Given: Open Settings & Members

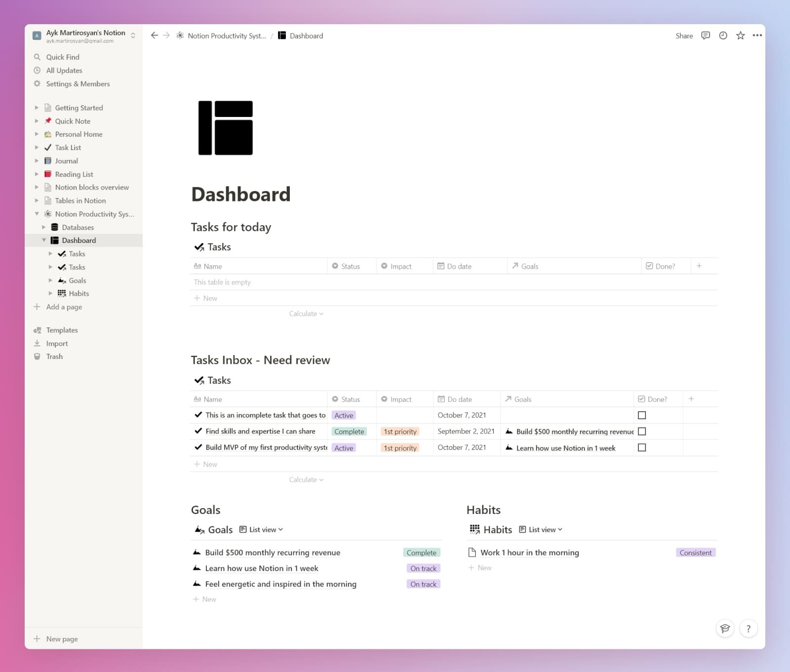Looking at the screenshot, I should [78, 83].
